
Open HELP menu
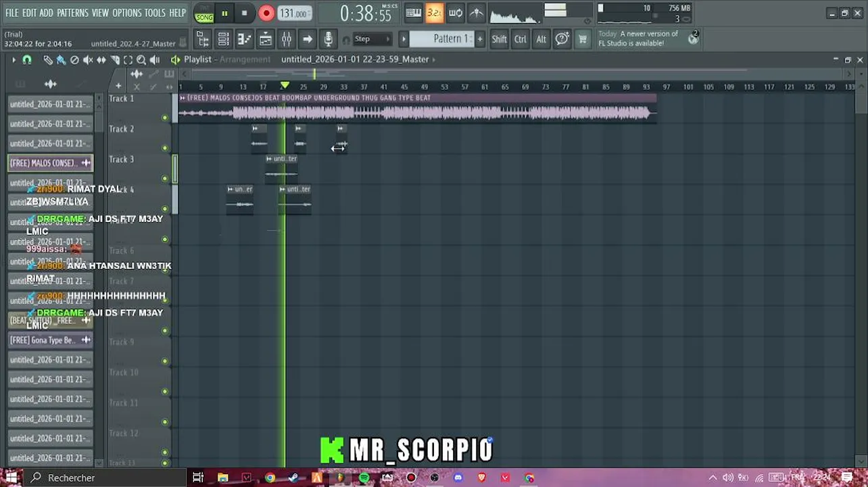[177, 13]
